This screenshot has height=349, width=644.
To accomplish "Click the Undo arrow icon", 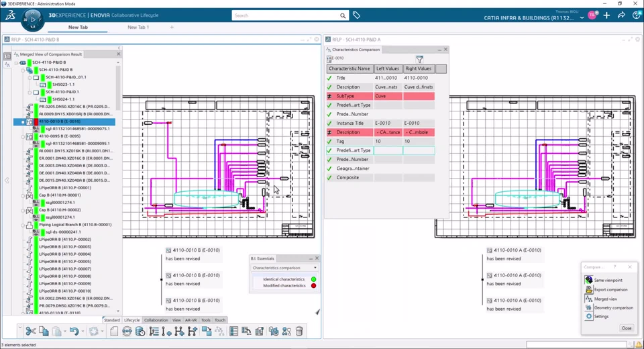I will 74,331.
